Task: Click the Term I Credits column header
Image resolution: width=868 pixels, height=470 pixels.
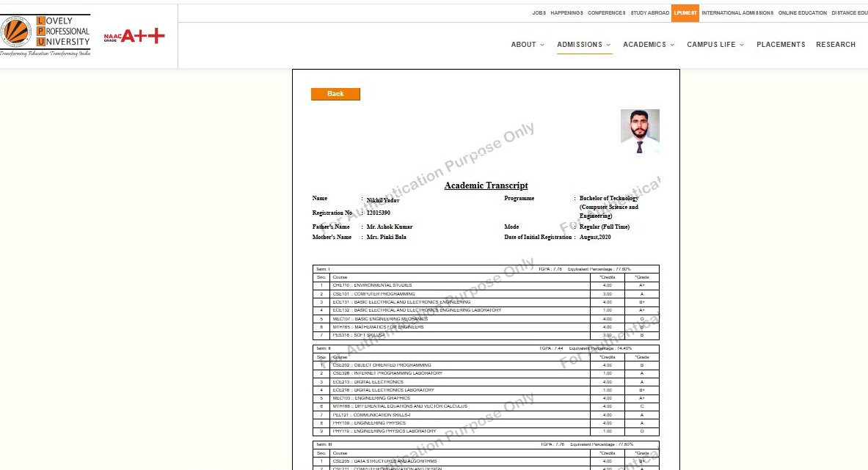Action: click(608, 277)
